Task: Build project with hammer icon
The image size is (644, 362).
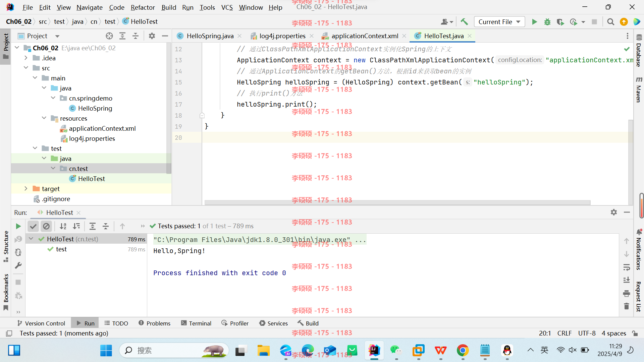Action: click(464, 22)
